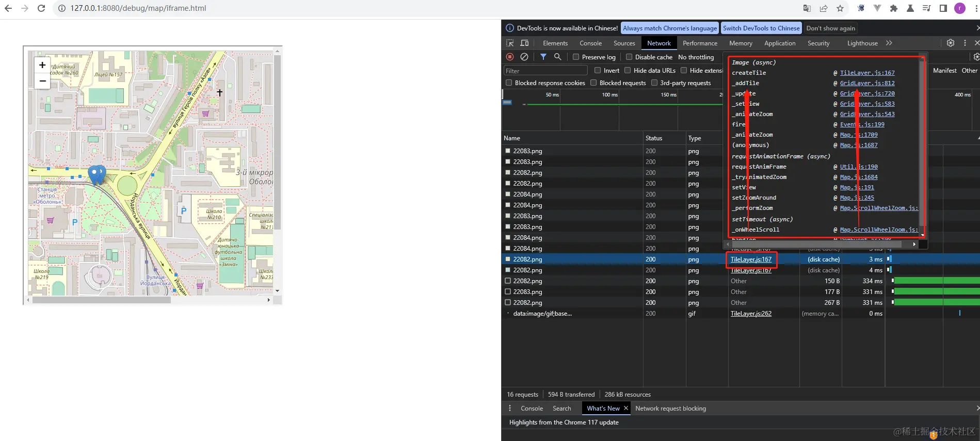Open the Vue devtools extension icon
980x441 pixels.
tap(877, 8)
